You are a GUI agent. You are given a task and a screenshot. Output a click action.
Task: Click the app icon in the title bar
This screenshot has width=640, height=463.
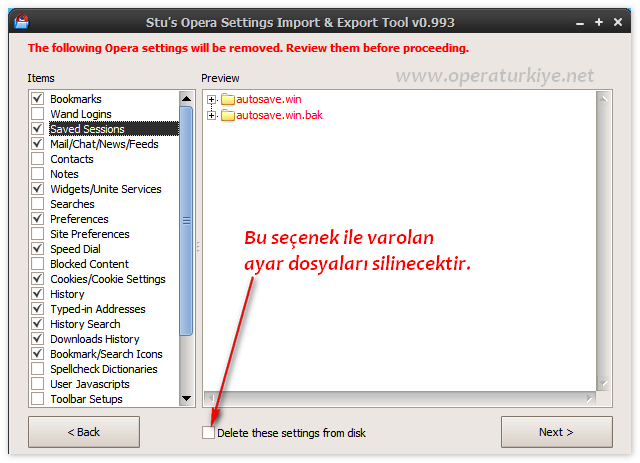[21, 20]
